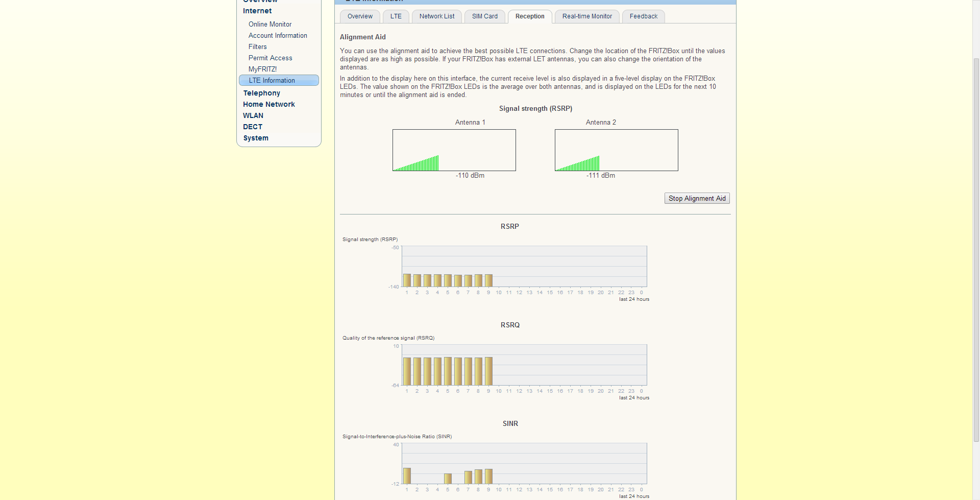Viewport: 980px width, 500px height.
Task: Select the Reception tab
Action: [x=530, y=16]
